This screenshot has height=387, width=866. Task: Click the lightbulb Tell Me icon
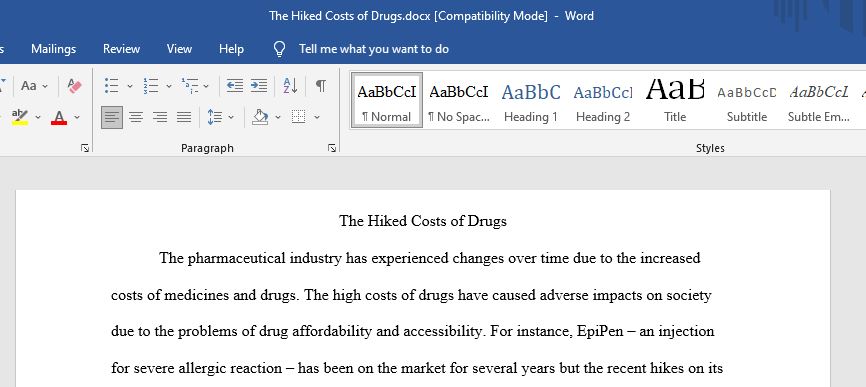(x=279, y=49)
